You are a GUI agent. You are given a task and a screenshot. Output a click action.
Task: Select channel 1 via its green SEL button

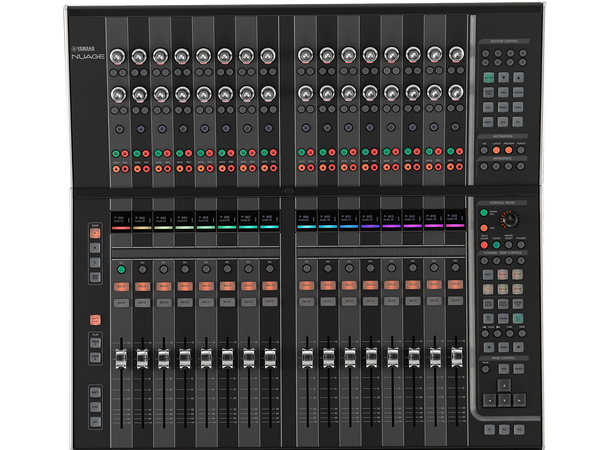121,269
